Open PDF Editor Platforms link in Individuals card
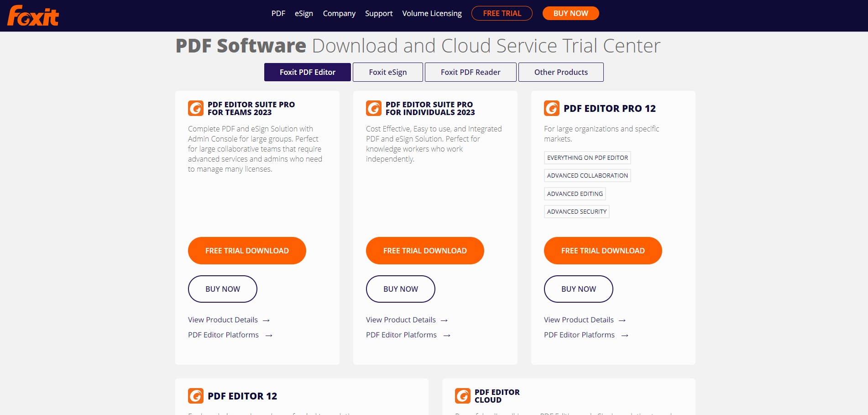 (x=408, y=335)
